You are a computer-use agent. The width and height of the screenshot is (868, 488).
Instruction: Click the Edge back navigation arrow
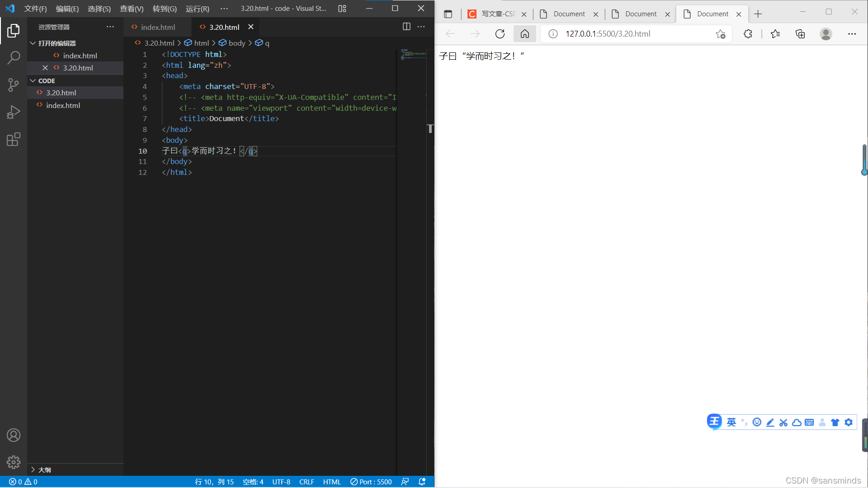(450, 34)
